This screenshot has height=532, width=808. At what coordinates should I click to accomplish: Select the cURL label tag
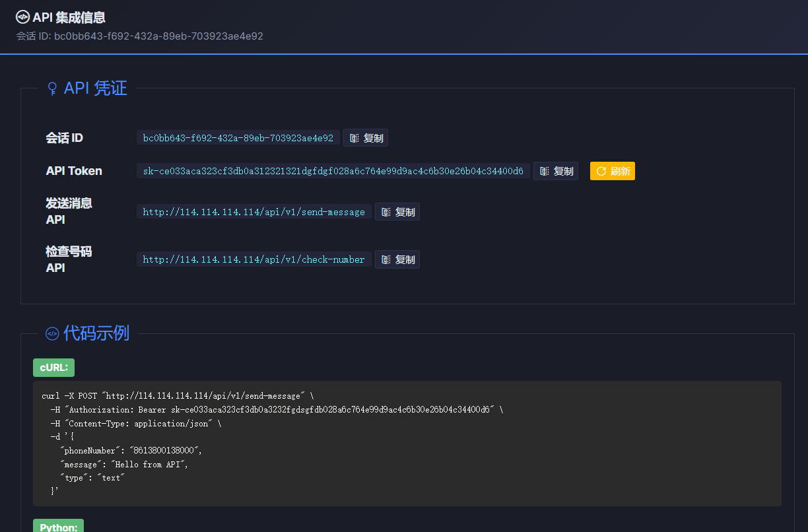54,368
